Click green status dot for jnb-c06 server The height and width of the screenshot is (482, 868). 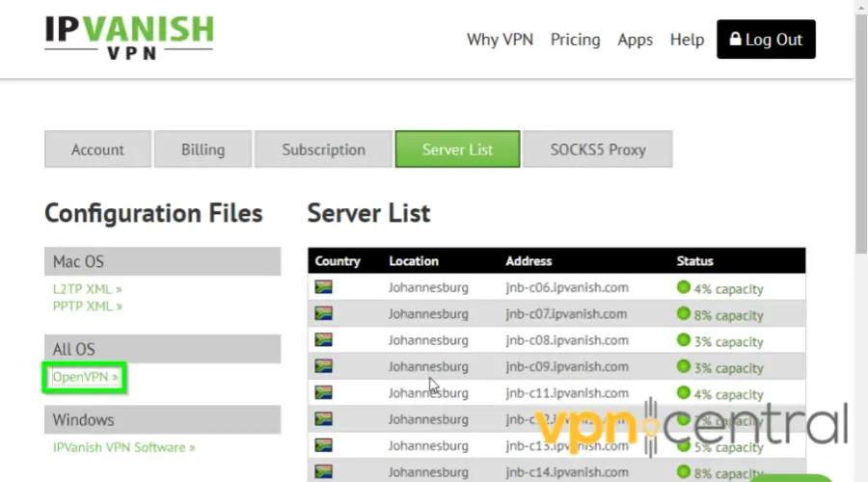click(684, 287)
